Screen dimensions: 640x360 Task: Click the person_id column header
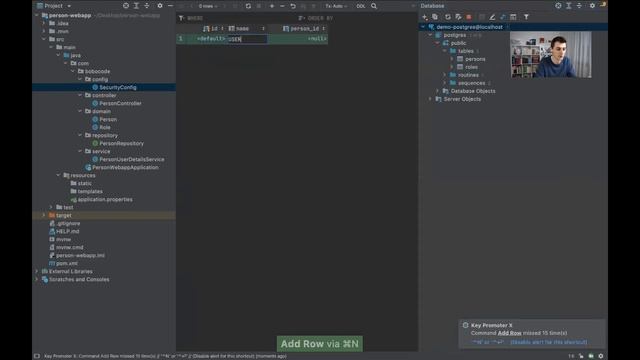(304, 29)
